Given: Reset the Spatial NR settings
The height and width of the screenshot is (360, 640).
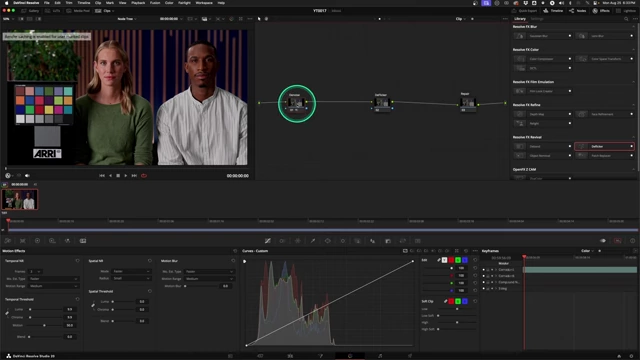Looking at the screenshot, I should 150,261.
